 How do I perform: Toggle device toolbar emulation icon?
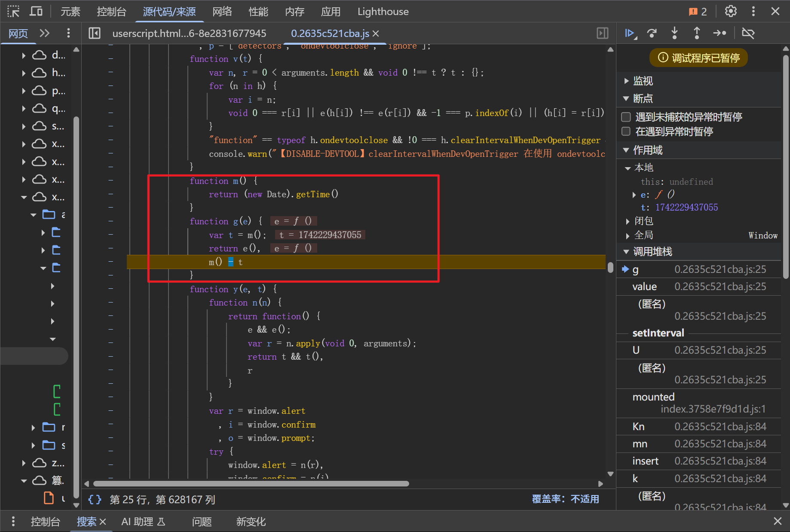[x=36, y=11]
